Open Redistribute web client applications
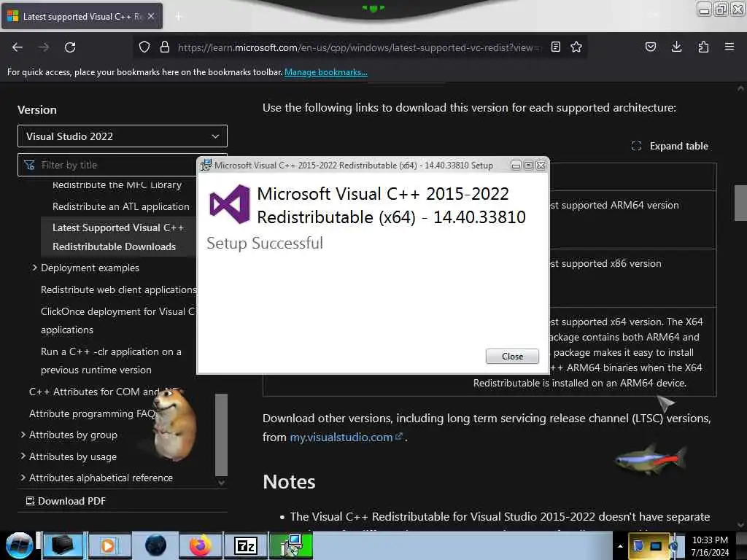The image size is (747, 560). 119,289
